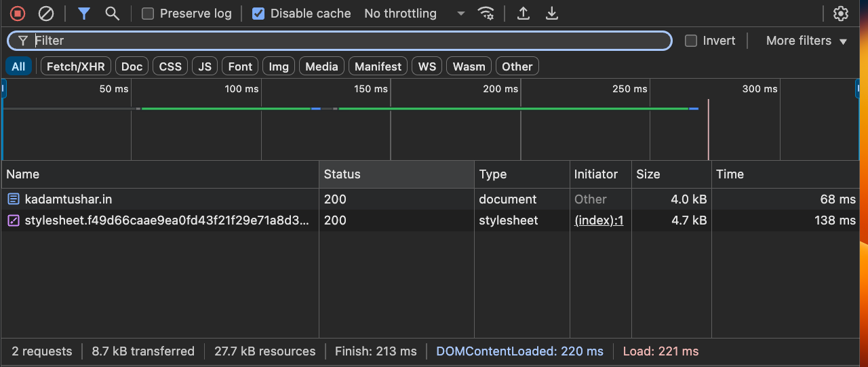Clear the network log

point(45,14)
